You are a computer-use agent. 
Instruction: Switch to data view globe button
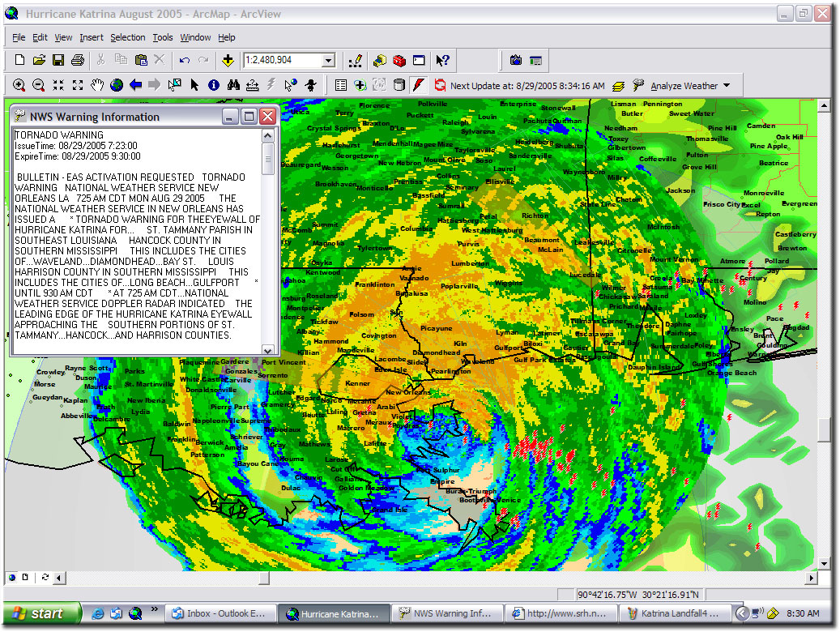click(x=11, y=578)
